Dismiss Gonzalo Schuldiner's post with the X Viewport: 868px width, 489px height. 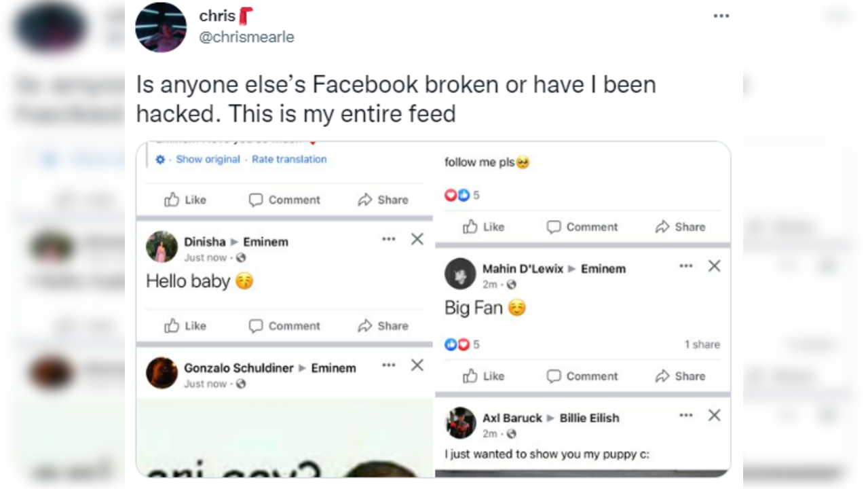coord(417,365)
